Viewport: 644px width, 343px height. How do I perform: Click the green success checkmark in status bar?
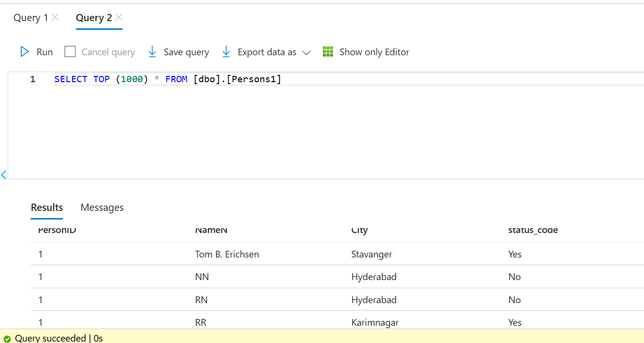(7, 338)
